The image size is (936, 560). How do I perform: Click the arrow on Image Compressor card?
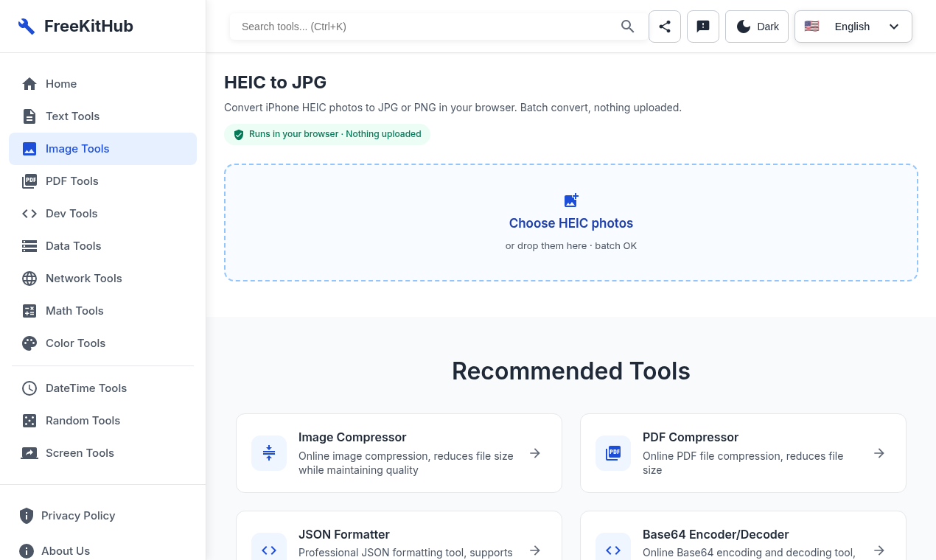pos(535,453)
